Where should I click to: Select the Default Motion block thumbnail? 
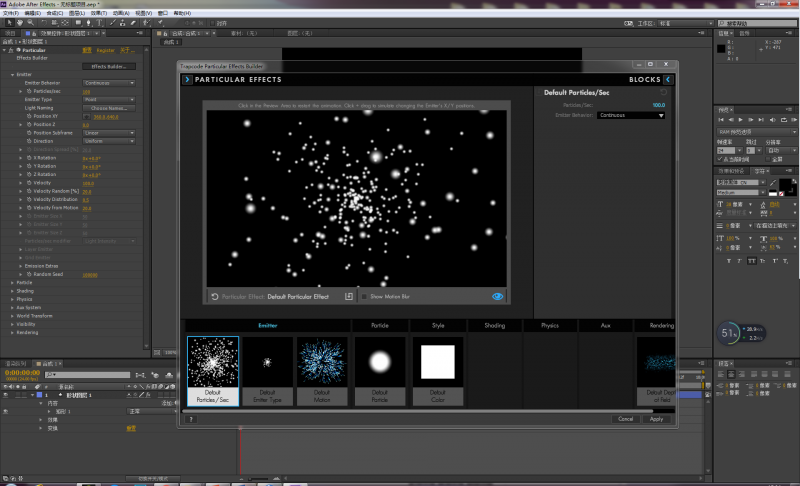coord(322,371)
